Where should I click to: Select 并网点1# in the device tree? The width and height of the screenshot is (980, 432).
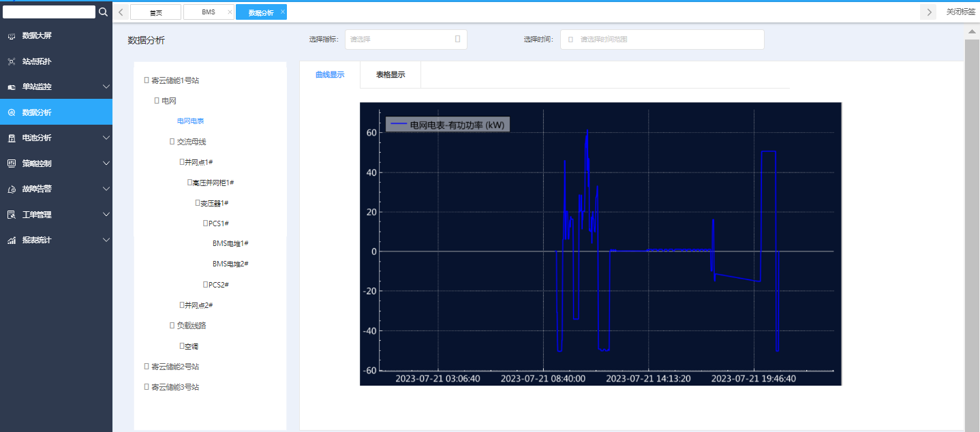tap(199, 162)
